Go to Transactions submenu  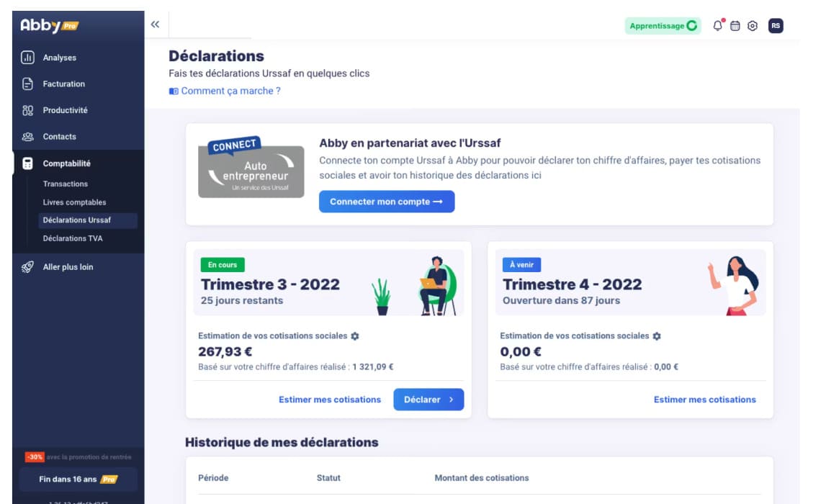(66, 184)
